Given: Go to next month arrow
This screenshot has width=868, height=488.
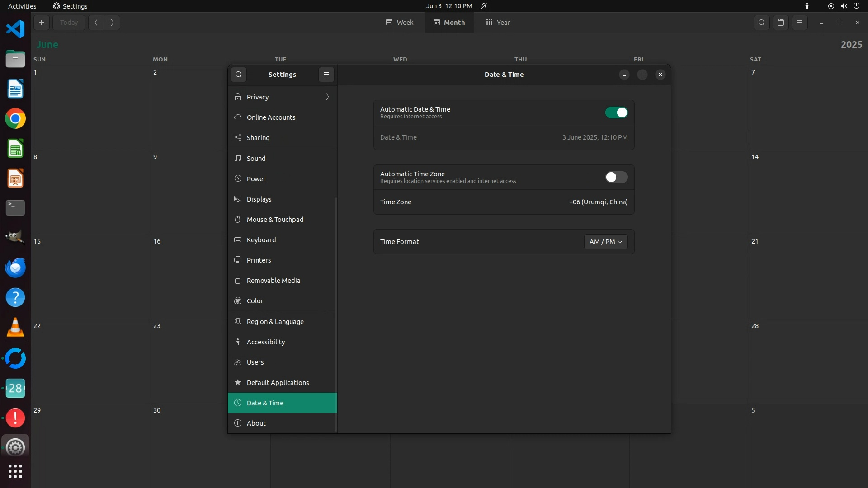Looking at the screenshot, I should coord(112,23).
